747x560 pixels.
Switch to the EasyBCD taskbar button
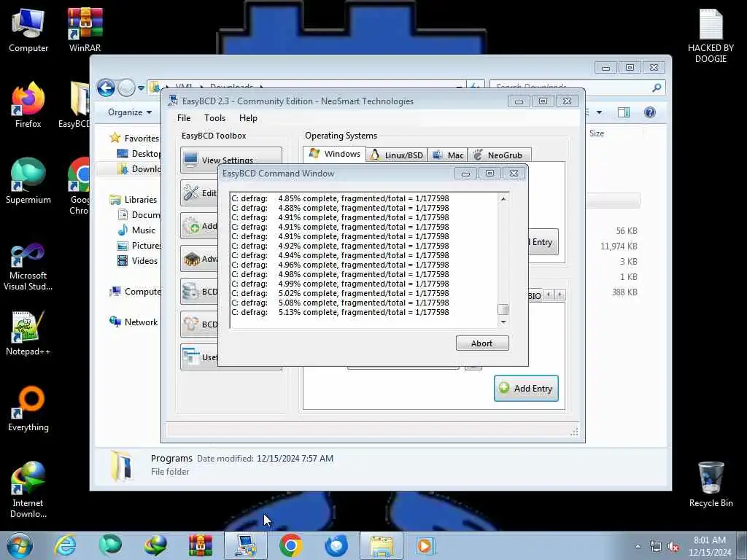tap(246, 545)
